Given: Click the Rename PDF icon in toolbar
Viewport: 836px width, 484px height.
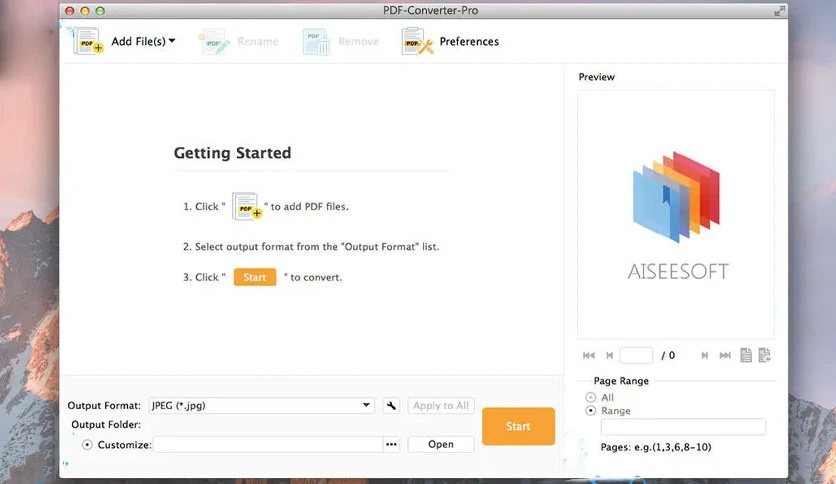Looking at the screenshot, I should (214, 42).
